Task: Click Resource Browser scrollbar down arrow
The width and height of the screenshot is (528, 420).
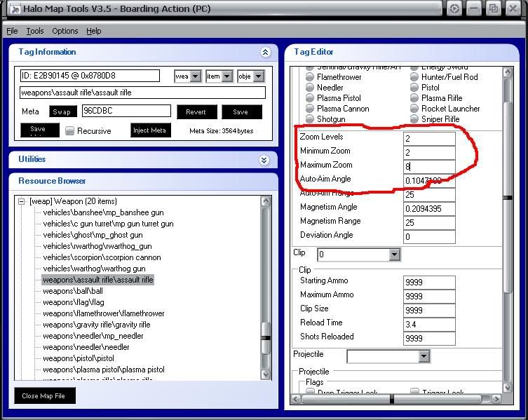Action: (266, 374)
